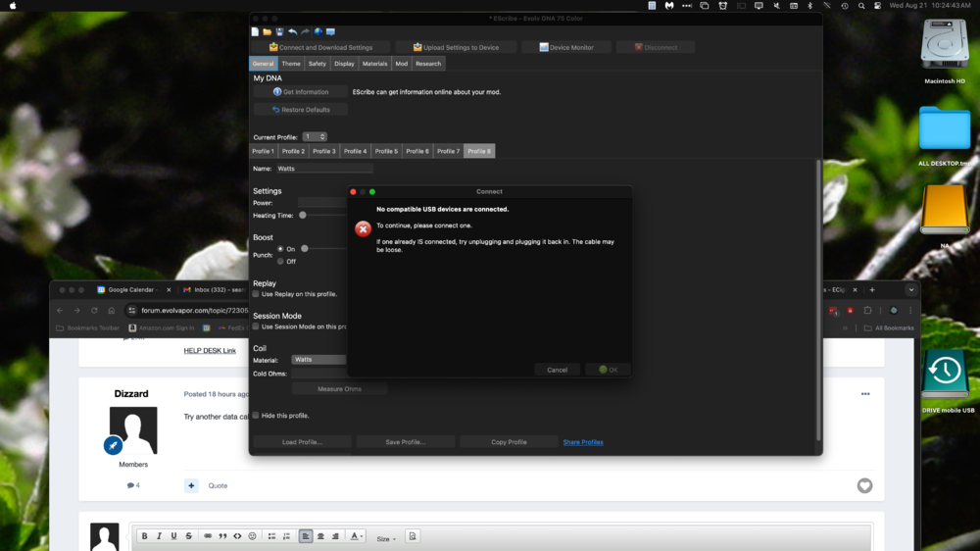Switch to the Research tab

click(428, 64)
